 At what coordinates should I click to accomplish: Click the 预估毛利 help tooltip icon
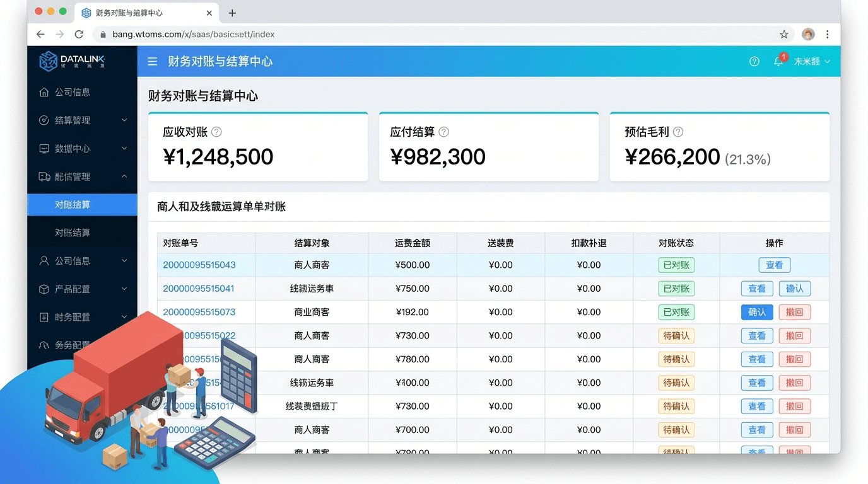tap(678, 132)
